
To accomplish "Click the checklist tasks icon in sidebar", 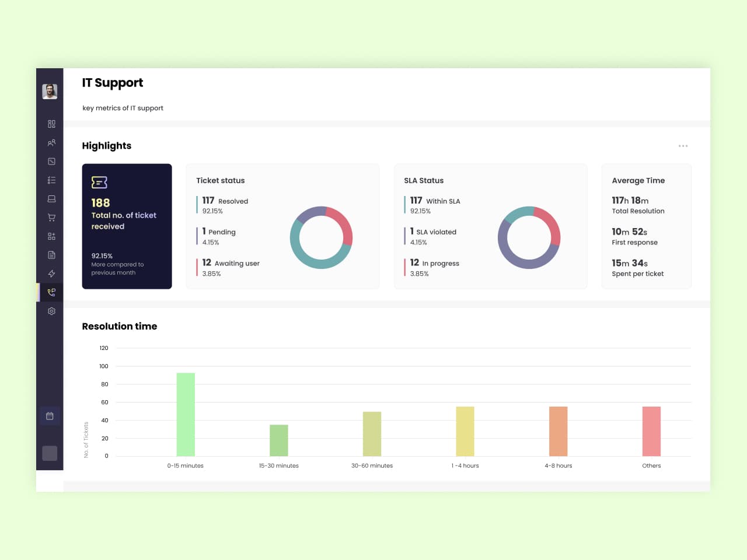I will (x=51, y=180).
